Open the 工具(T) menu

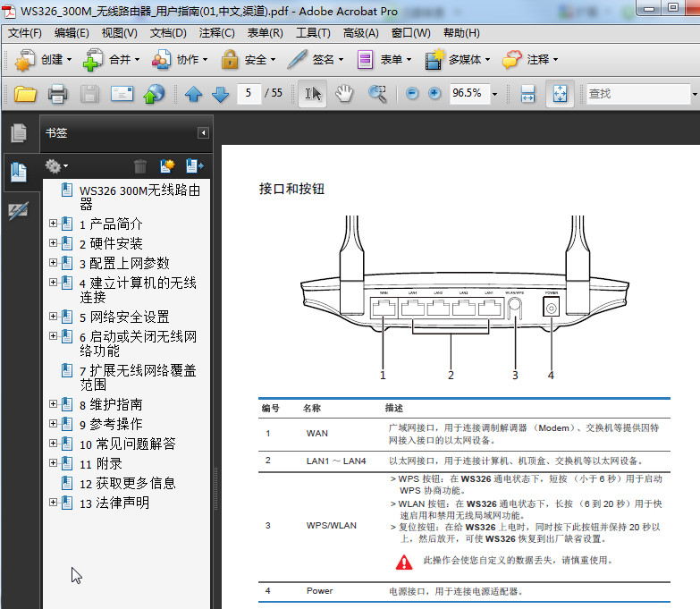tap(313, 33)
